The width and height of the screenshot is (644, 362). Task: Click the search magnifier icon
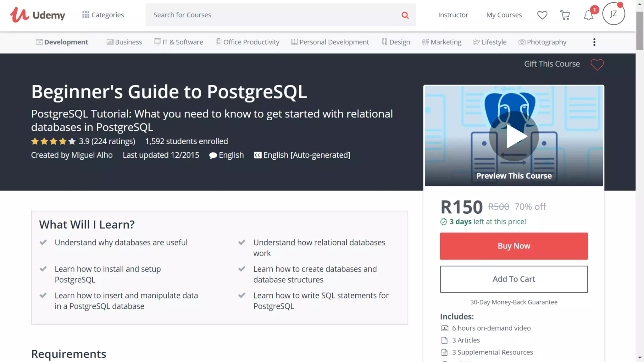(405, 15)
